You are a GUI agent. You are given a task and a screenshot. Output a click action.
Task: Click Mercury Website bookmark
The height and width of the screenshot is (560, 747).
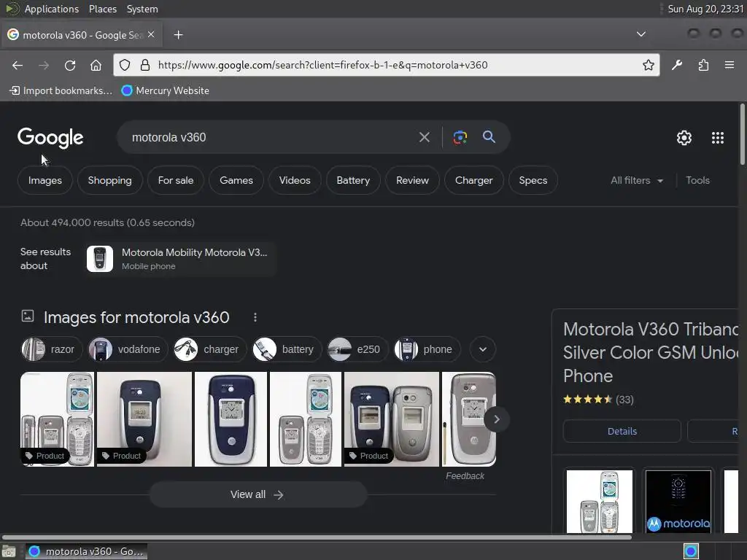(x=166, y=90)
